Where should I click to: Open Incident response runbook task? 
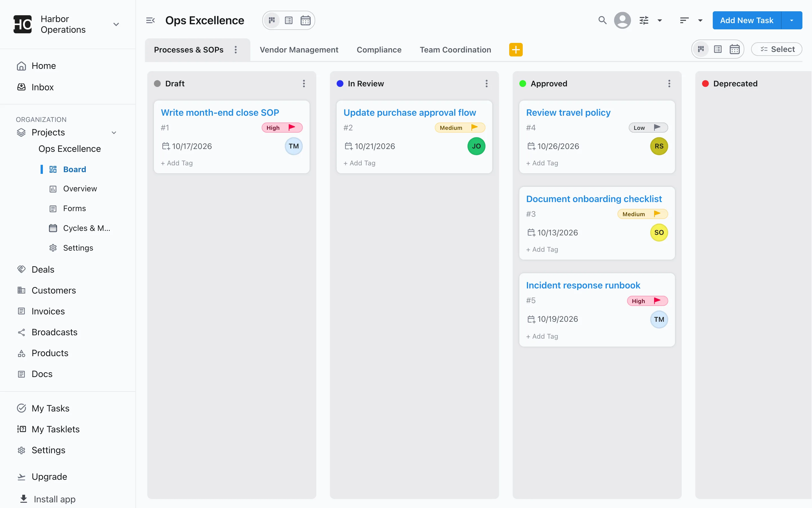click(x=583, y=285)
